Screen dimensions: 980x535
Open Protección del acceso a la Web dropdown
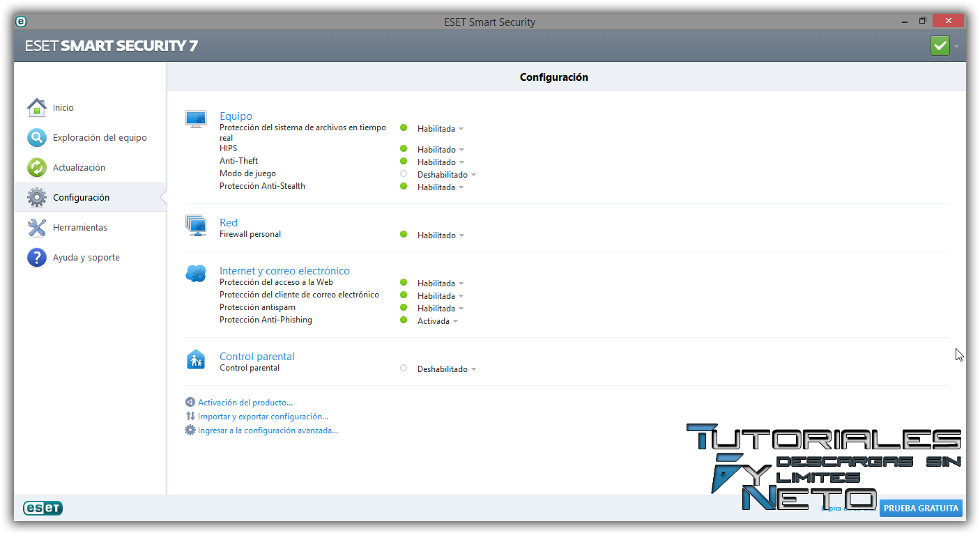(441, 284)
